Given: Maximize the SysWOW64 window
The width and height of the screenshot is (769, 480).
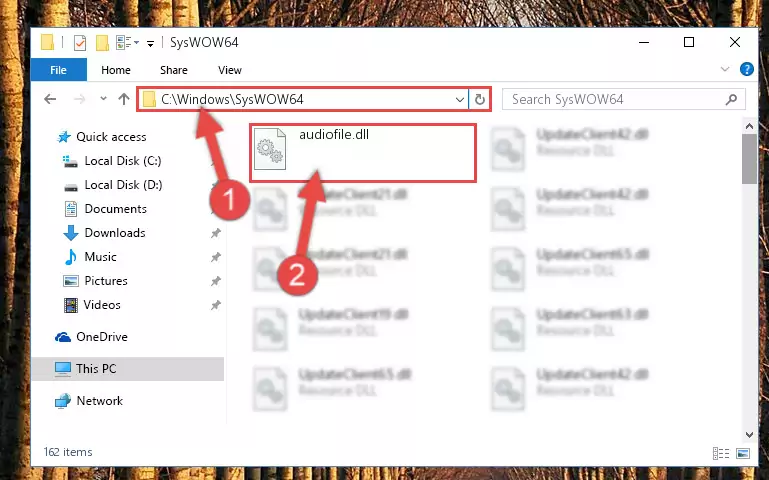Looking at the screenshot, I should [x=689, y=43].
